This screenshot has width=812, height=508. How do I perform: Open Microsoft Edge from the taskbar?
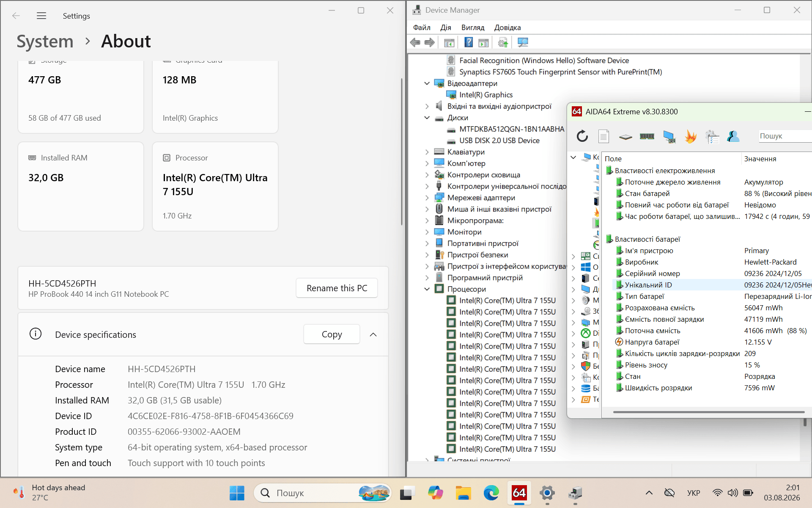click(491, 493)
